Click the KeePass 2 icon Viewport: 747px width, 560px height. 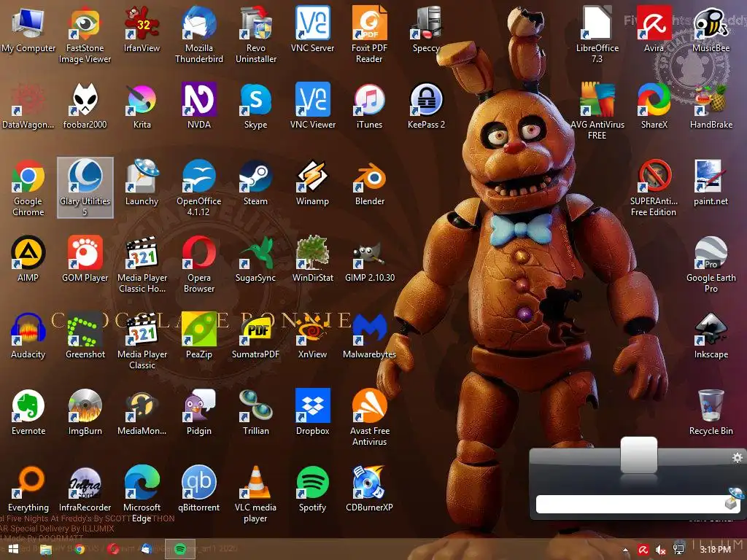426,106
